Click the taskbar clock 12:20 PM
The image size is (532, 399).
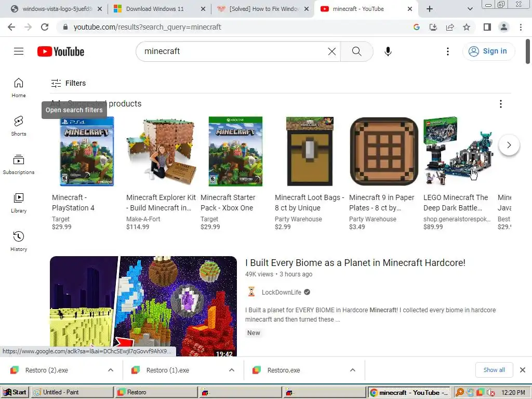[513, 392]
